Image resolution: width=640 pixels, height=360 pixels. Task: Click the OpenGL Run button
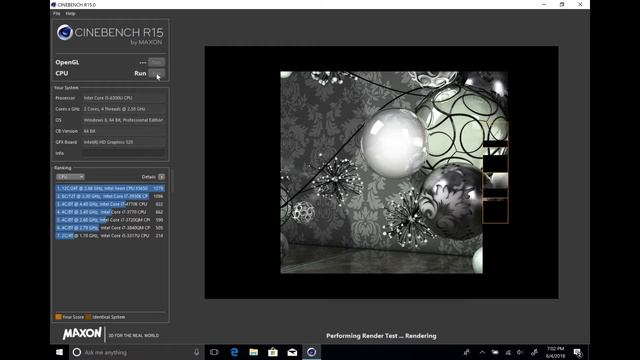(x=157, y=62)
